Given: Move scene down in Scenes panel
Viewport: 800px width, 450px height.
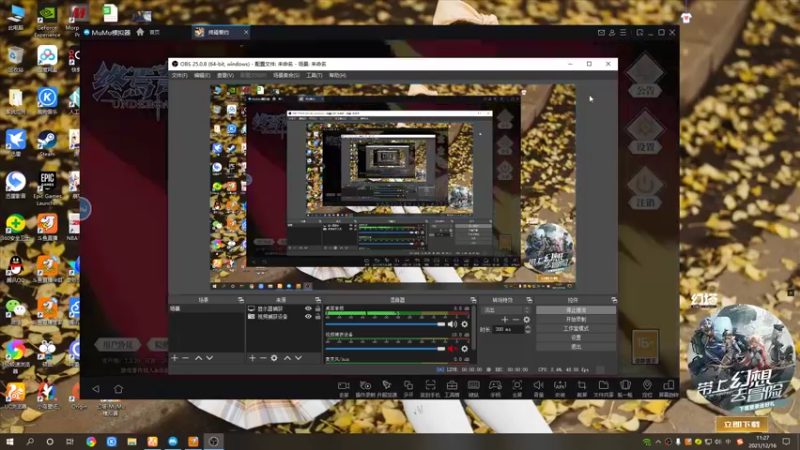Looking at the screenshot, I should tap(210, 358).
